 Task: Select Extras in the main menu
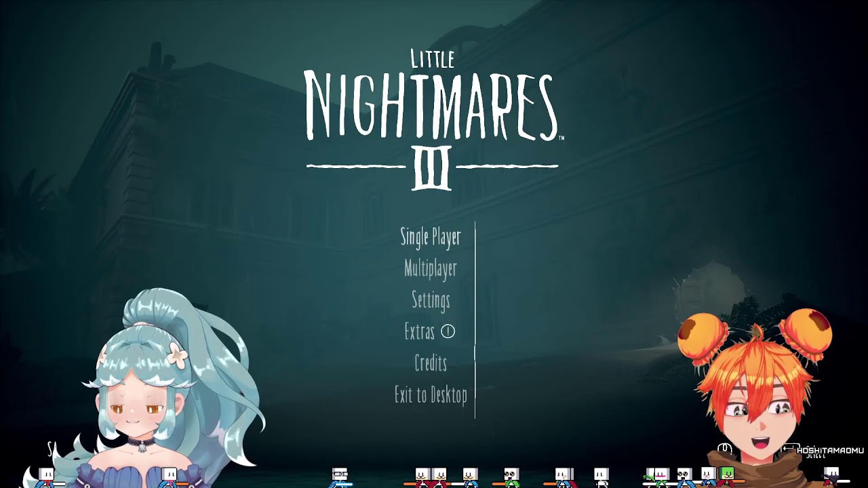tap(420, 331)
